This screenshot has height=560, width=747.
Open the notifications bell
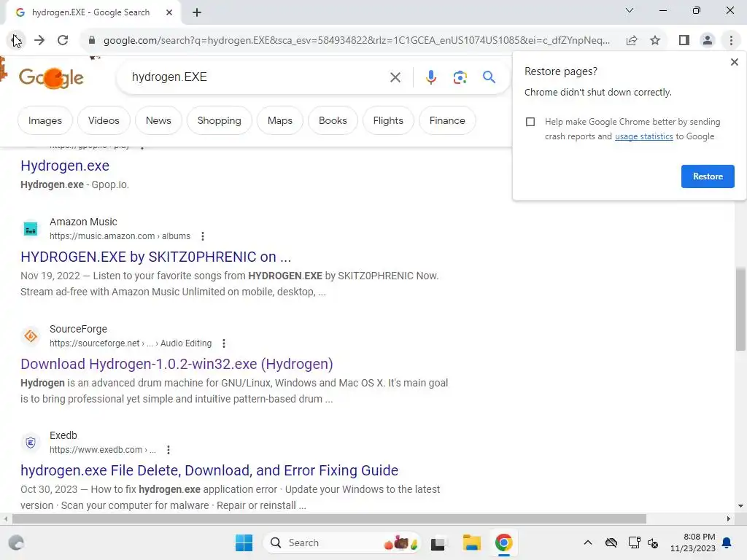point(727,542)
